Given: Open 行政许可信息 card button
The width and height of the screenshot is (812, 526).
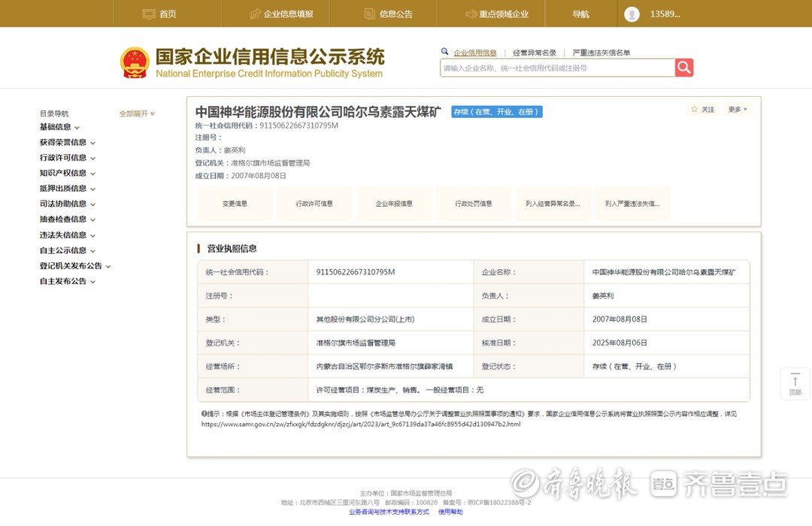Looking at the screenshot, I should [x=314, y=204].
